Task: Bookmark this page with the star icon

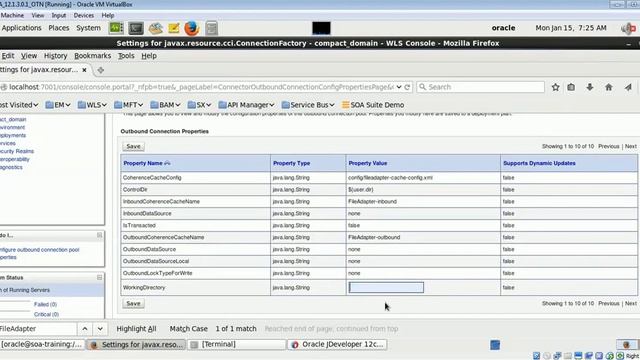Action: pyautogui.click(x=556, y=87)
